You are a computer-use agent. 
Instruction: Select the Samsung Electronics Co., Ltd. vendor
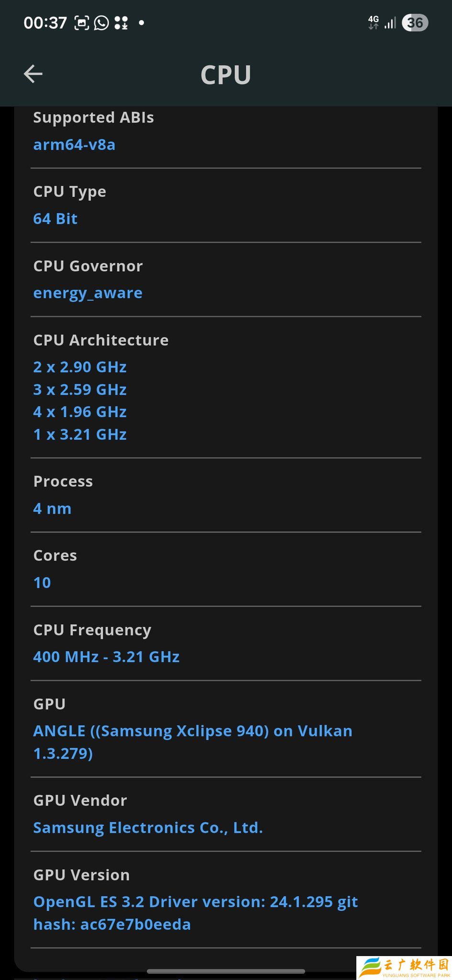[148, 828]
